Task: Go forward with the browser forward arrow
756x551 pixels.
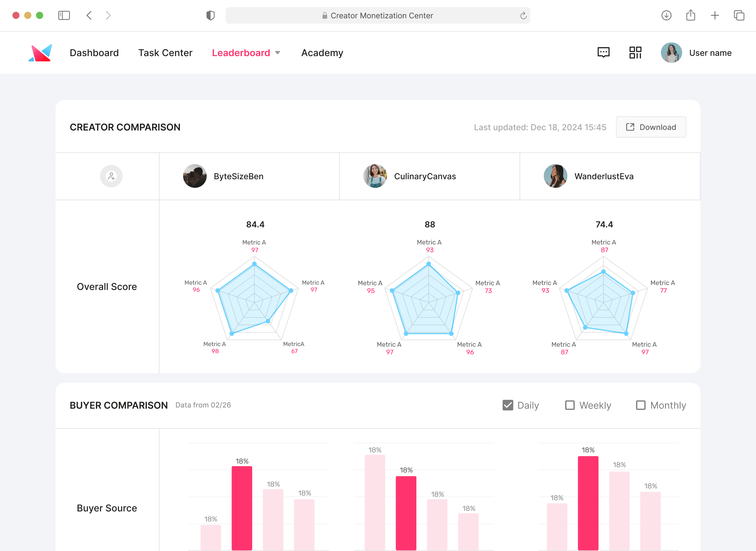Action: 108,15
